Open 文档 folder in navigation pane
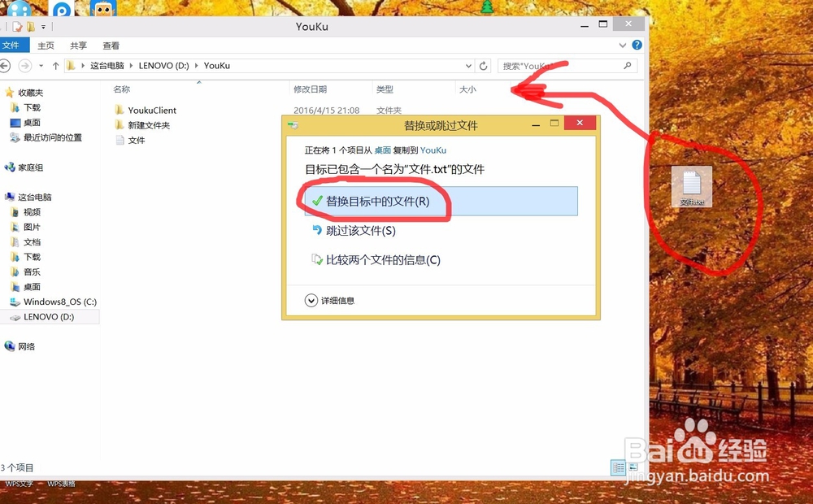 tap(26, 242)
